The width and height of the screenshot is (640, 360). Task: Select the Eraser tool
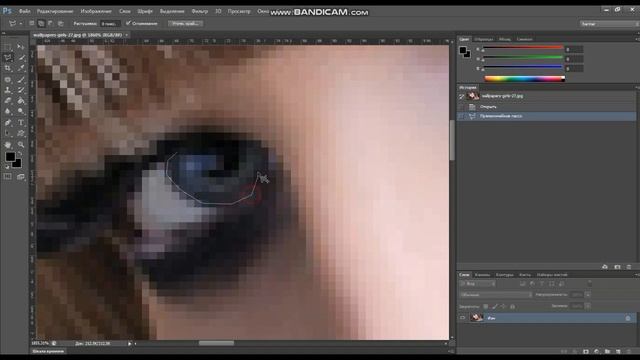[7, 100]
